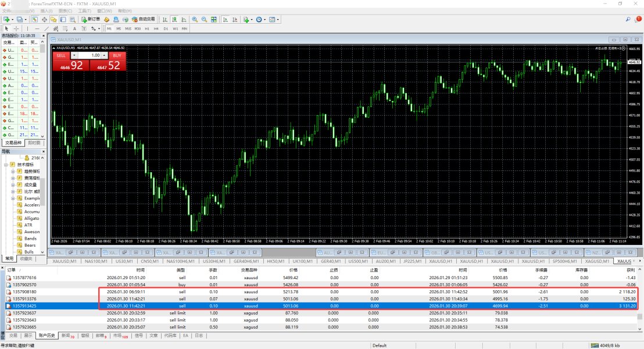Select the H4 timeframe button
This screenshot has height=349, width=644.
coord(156,29)
